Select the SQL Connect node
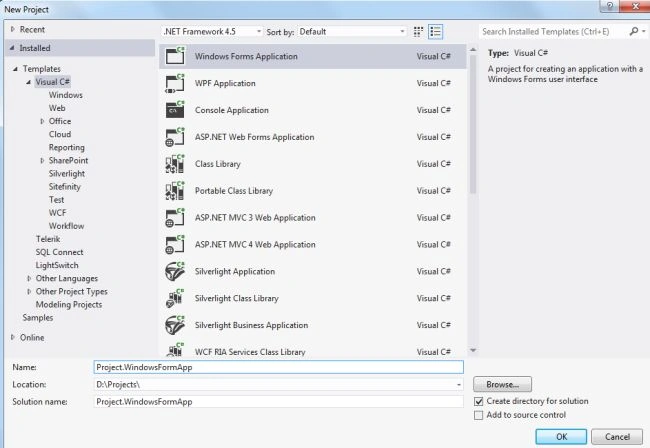Screen dimensions: 650x448 pos(59,252)
